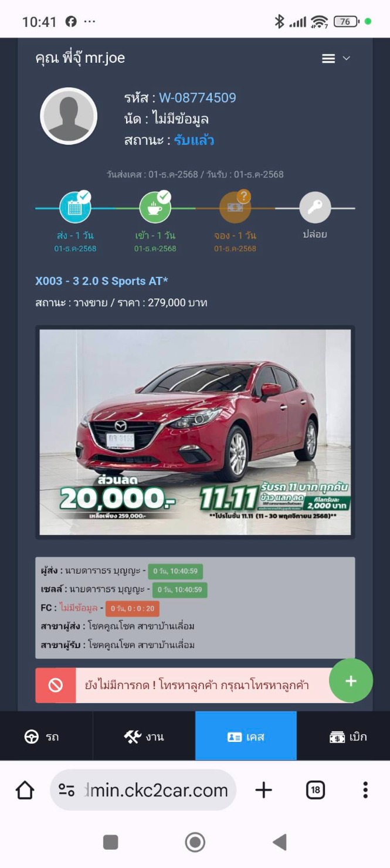Select the เคส tab
The image size is (390, 868).
point(246,737)
